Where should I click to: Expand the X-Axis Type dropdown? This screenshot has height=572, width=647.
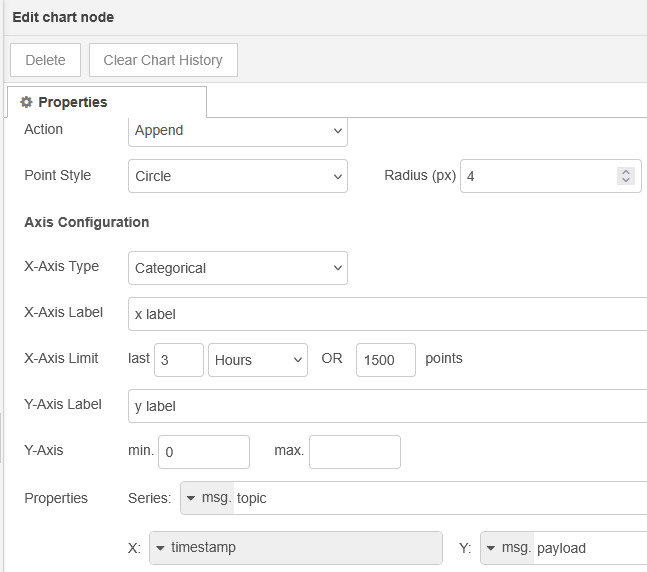point(238,268)
